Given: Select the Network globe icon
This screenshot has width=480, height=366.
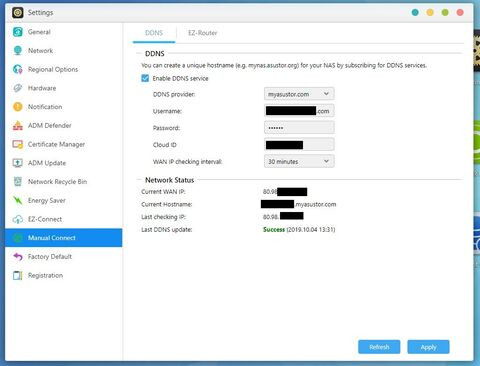Looking at the screenshot, I should coord(18,51).
